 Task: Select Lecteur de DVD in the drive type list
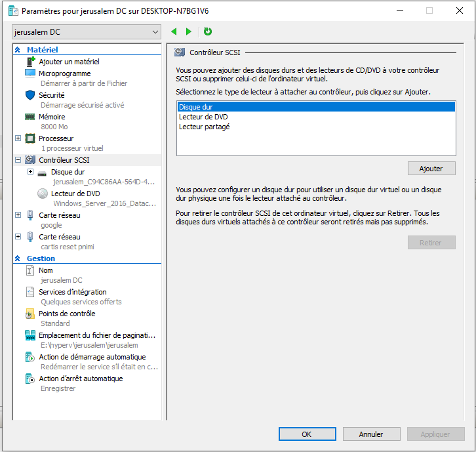tap(316, 117)
